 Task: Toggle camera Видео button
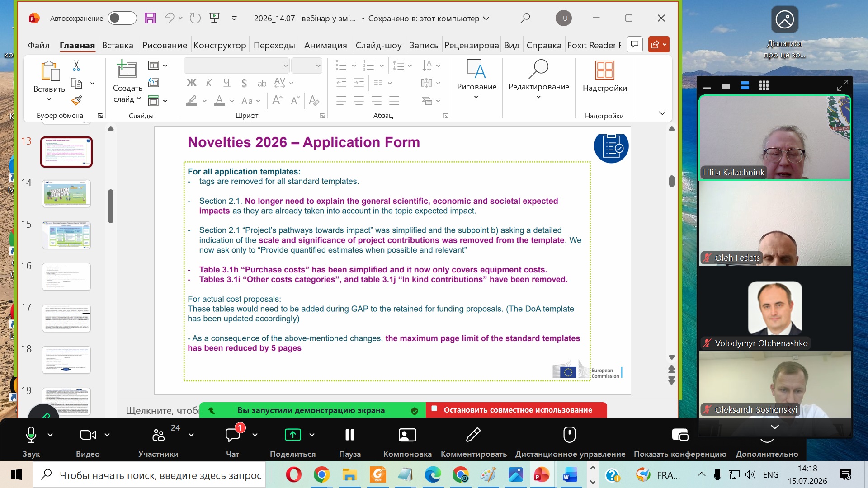click(x=88, y=441)
